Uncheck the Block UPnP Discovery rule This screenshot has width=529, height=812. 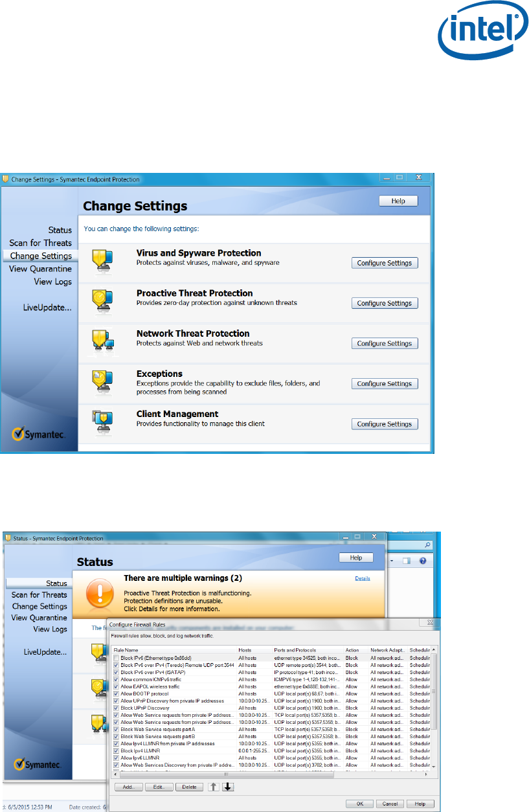117,708
